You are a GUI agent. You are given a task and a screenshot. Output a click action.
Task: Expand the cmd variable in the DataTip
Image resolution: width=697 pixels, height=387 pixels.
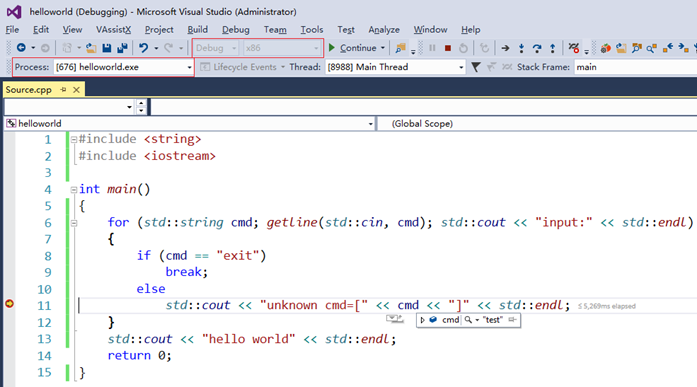coord(422,320)
